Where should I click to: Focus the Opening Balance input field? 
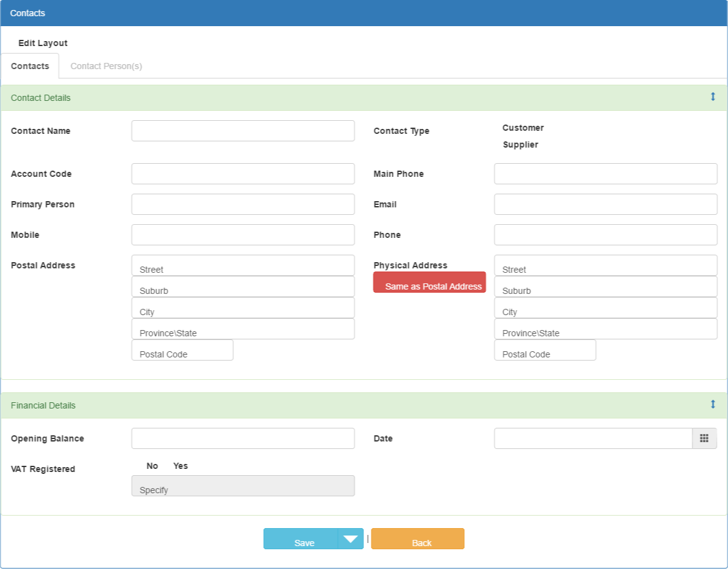[243, 438]
